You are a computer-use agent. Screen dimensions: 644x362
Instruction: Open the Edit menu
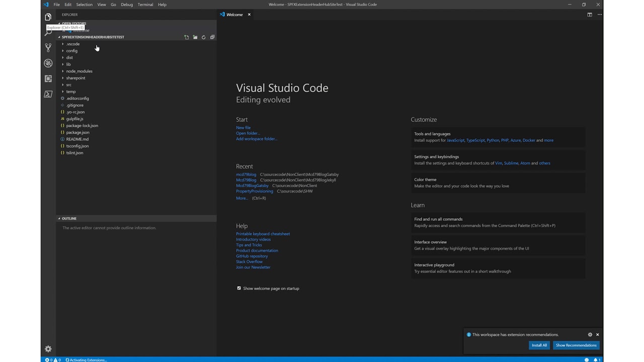tap(68, 5)
